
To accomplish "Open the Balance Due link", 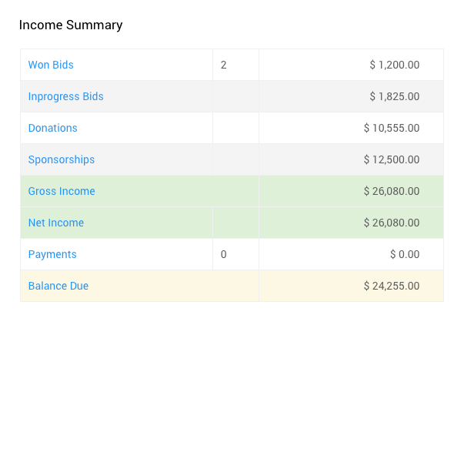I will coord(58,286).
